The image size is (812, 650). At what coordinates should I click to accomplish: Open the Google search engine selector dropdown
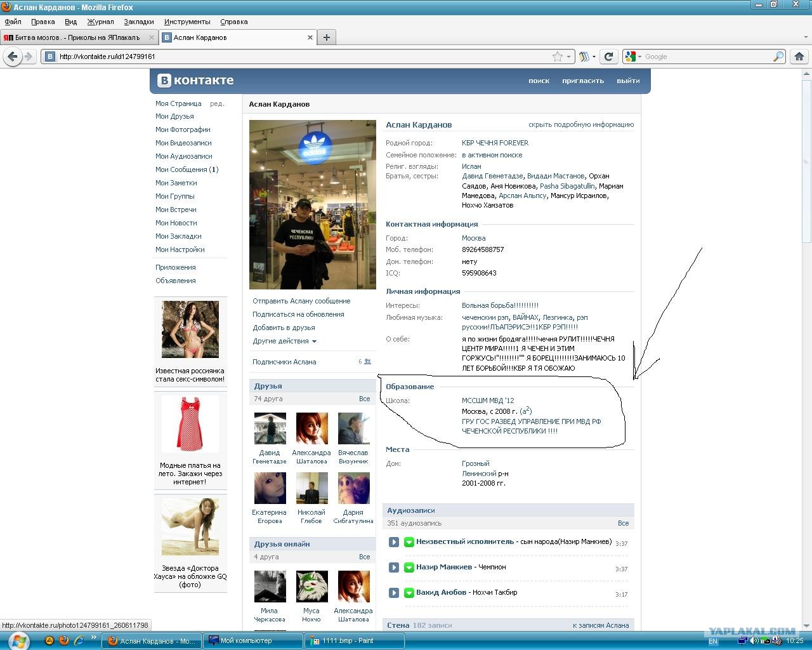(x=633, y=56)
